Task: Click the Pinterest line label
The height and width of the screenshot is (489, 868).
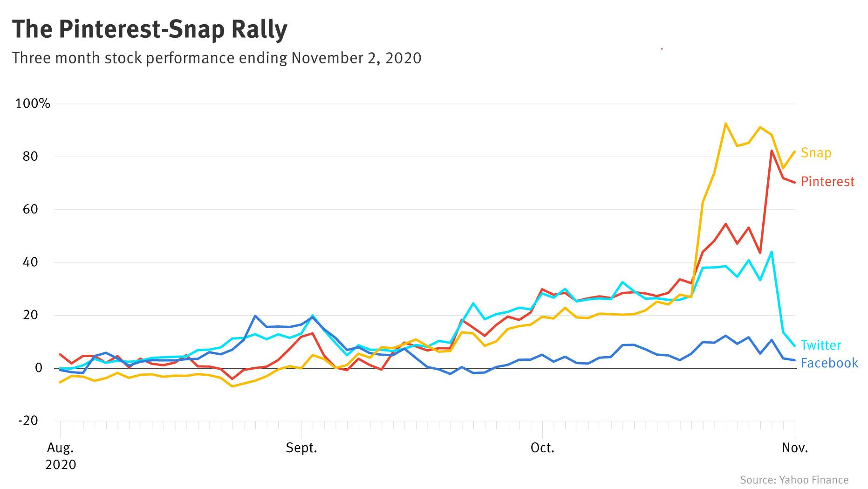Action: [827, 181]
